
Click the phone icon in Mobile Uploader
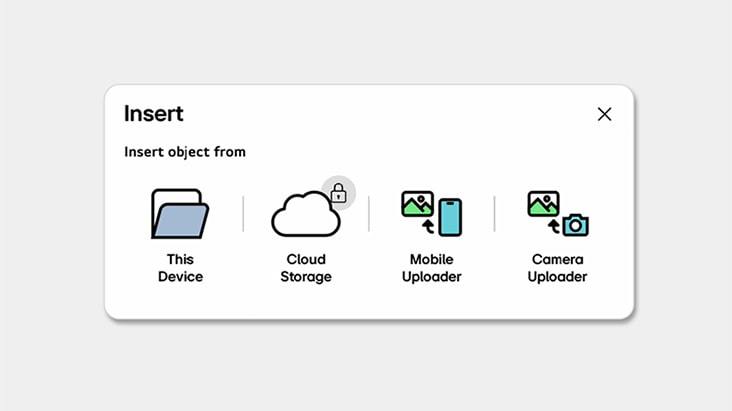450,217
